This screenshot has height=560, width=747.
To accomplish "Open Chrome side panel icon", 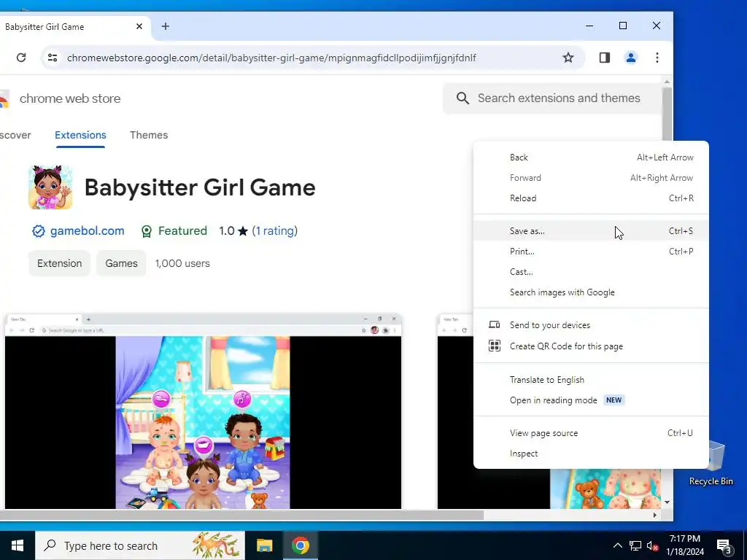I will click(605, 58).
